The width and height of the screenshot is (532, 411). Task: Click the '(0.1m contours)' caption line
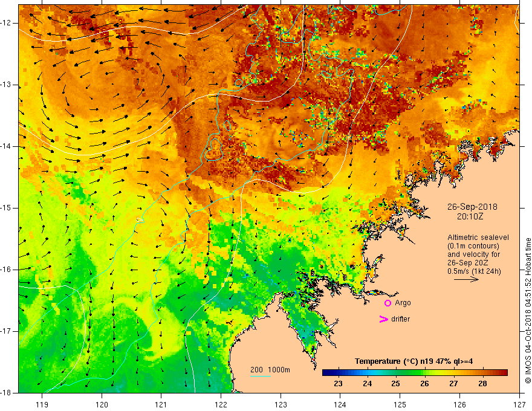pyautogui.click(x=473, y=246)
